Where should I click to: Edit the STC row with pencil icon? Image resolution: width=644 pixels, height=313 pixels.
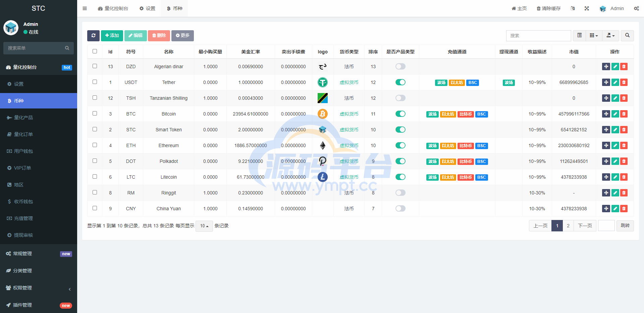tap(615, 130)
